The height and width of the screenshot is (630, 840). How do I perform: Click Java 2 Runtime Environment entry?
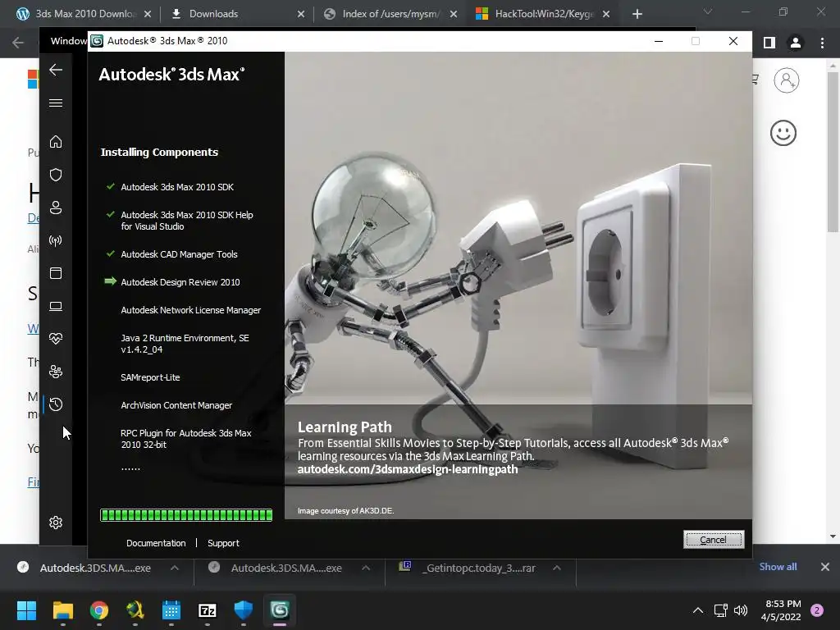tap(185, 344)
